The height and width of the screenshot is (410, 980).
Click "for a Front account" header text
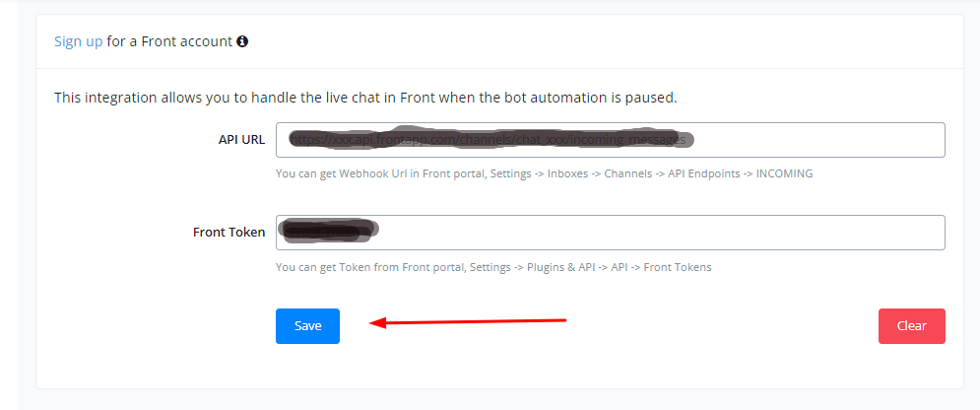(x=169, y=41)
